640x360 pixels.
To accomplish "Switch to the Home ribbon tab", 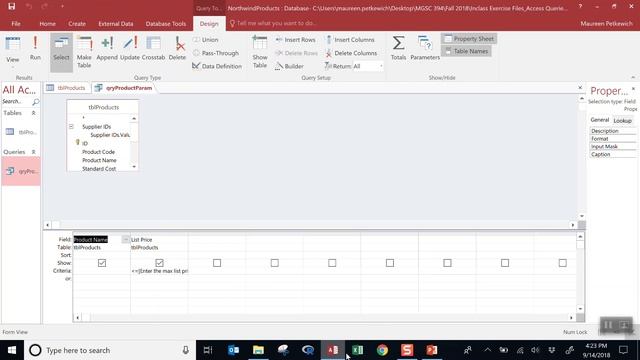I will tap(47, 24).
